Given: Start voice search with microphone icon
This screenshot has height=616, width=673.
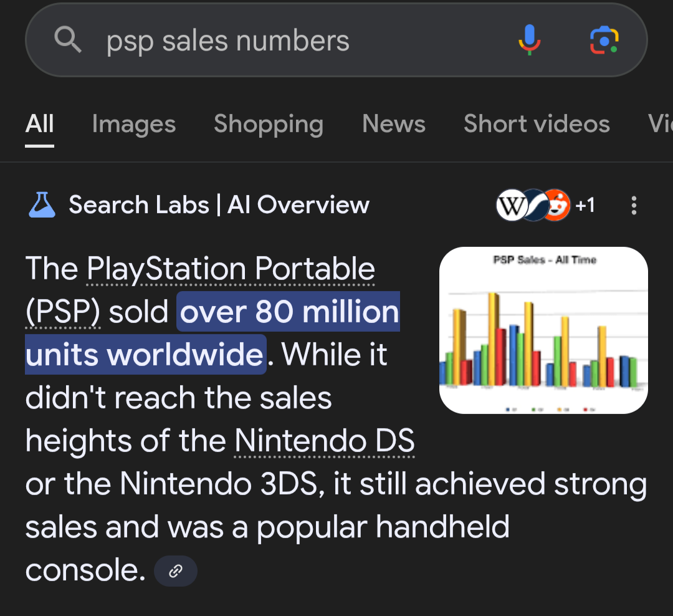Looking at the screenshot, I should 529,39.
